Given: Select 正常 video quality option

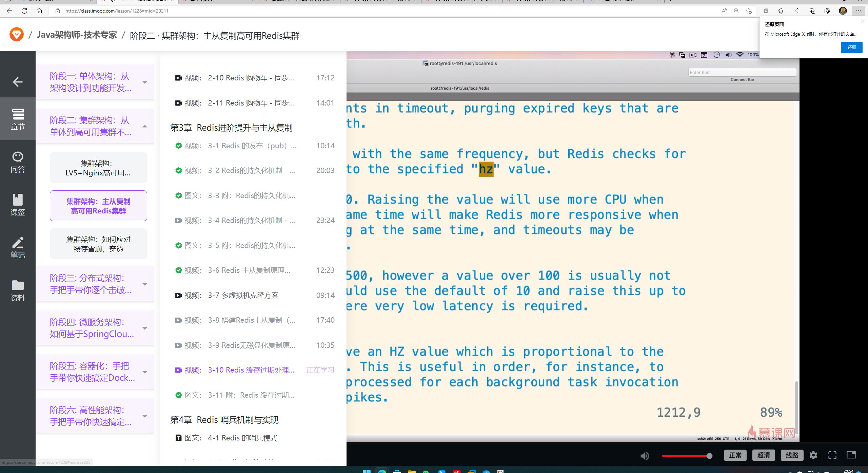Looking at the screenshot, I should click(735, 455).
